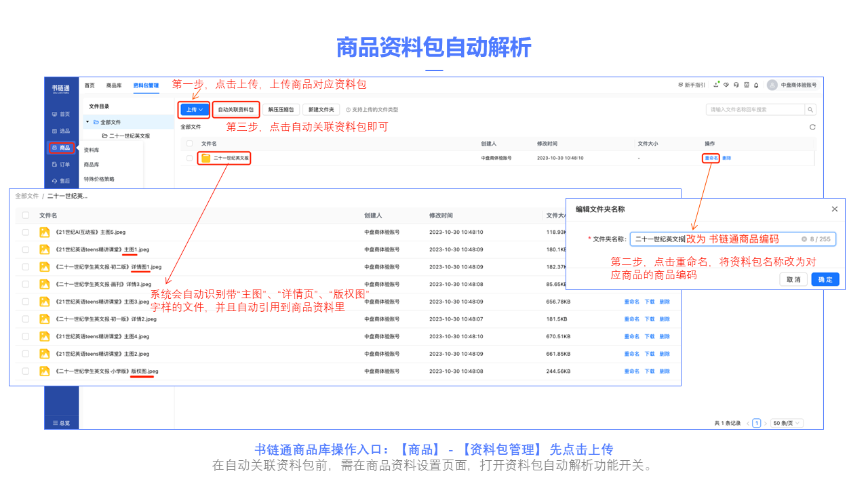Image resolution: width=868 pixels, height=488 pixels.
Task: Toggle select-all checkbox in the jpeg file list
Action: [x=26, y=215]
